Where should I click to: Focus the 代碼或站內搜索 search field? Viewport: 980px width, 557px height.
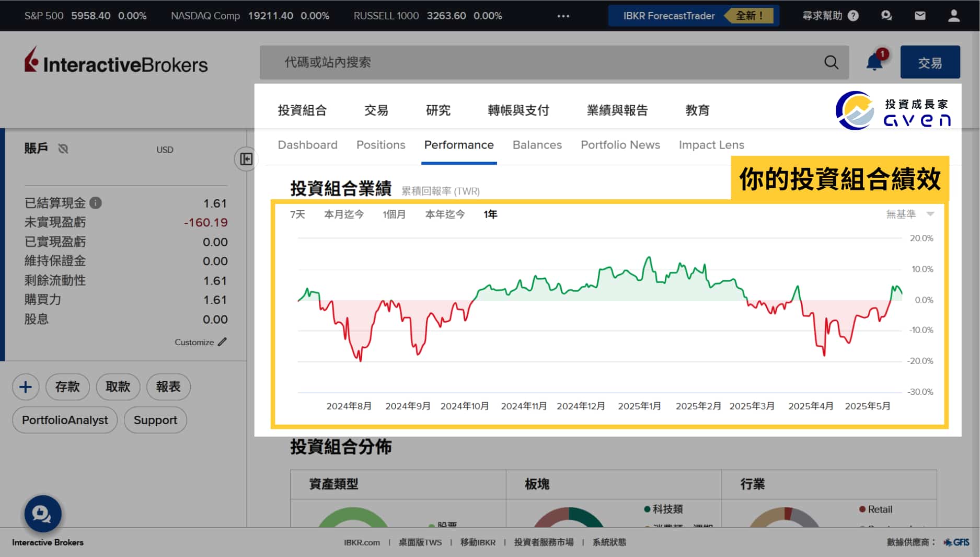554,62
